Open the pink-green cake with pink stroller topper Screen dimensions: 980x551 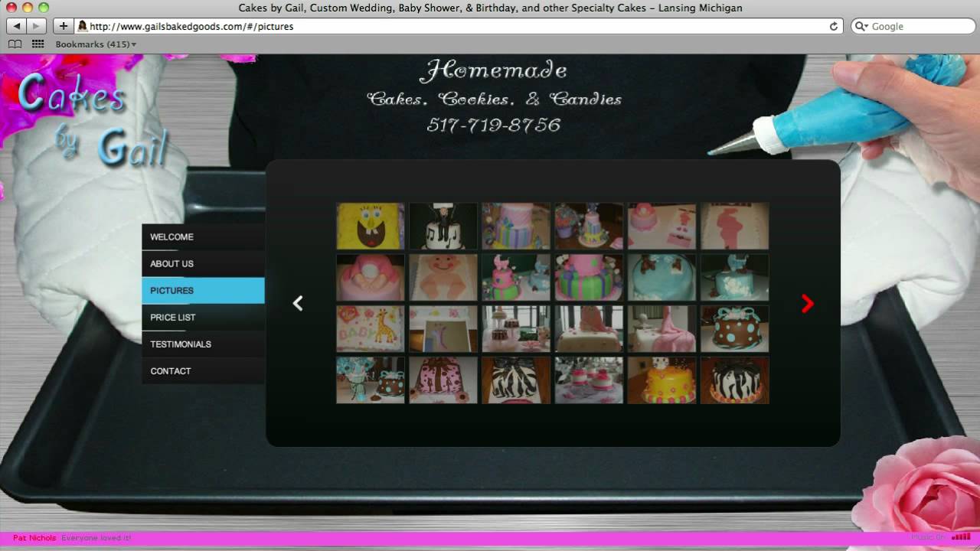(516, 278)
